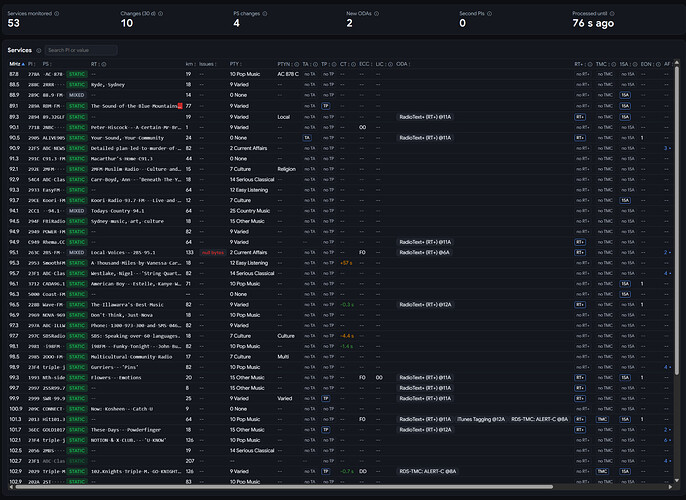Image resolution: width=686 pixels, height=500 pixels.
Task: Click the STATIC badge on 87.8 row
Action: coord(77,74)
